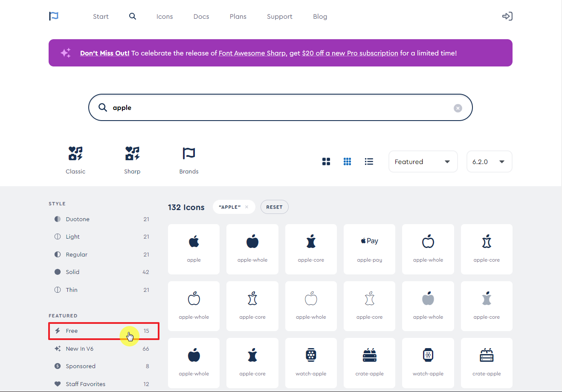The image size is (562, 392).
Task: Open the Docs navigation item
Action: pos(201,17)
